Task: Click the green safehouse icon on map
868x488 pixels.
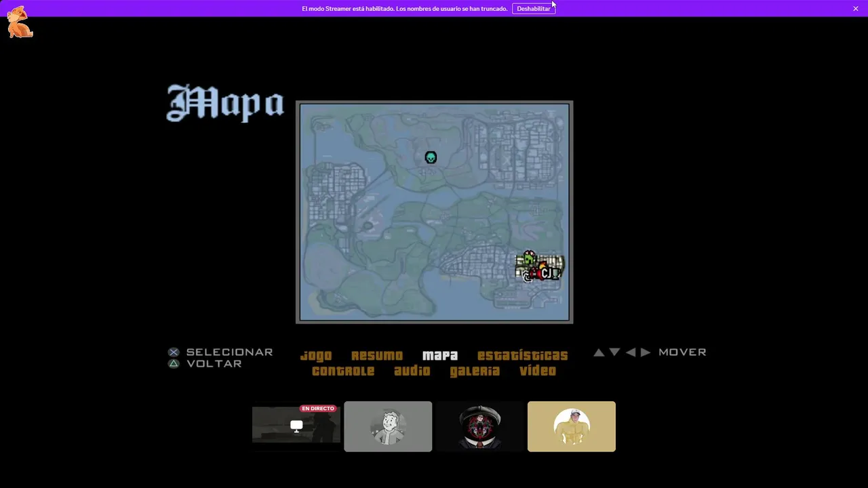Action: pyautogui.click(x=529, y=259)
